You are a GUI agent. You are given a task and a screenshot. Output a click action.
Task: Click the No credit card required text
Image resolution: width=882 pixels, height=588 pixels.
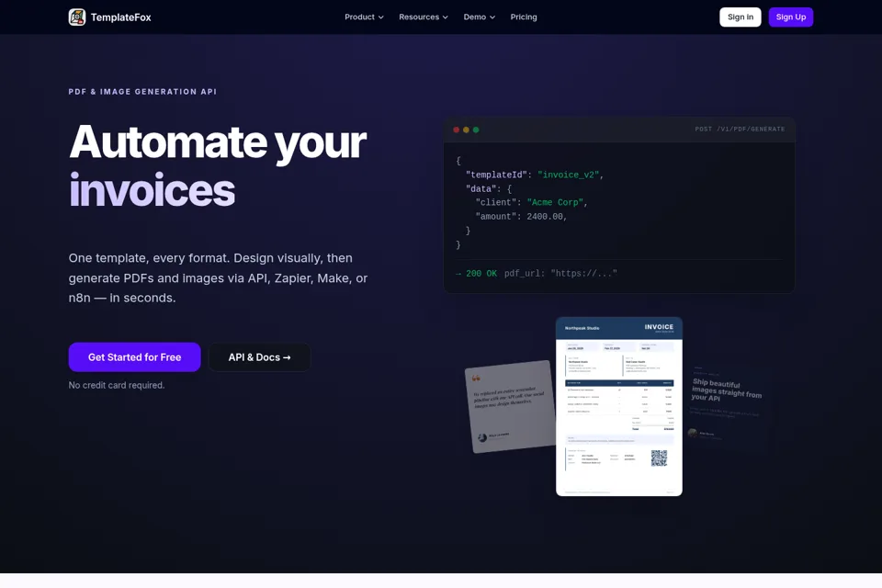coord(117,386)
